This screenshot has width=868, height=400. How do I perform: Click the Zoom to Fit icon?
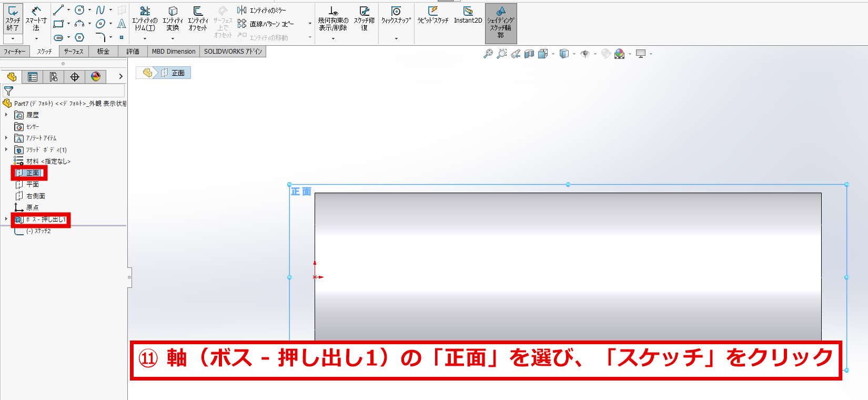[488, 54]
